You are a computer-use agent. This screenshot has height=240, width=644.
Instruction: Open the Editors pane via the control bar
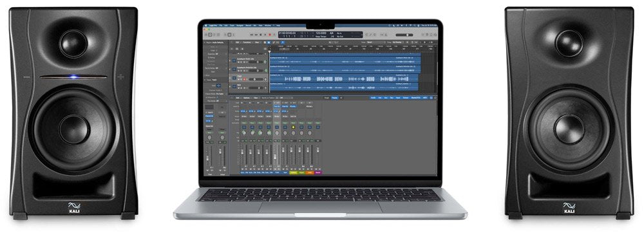pyautogui.click(x=233, y=35)
